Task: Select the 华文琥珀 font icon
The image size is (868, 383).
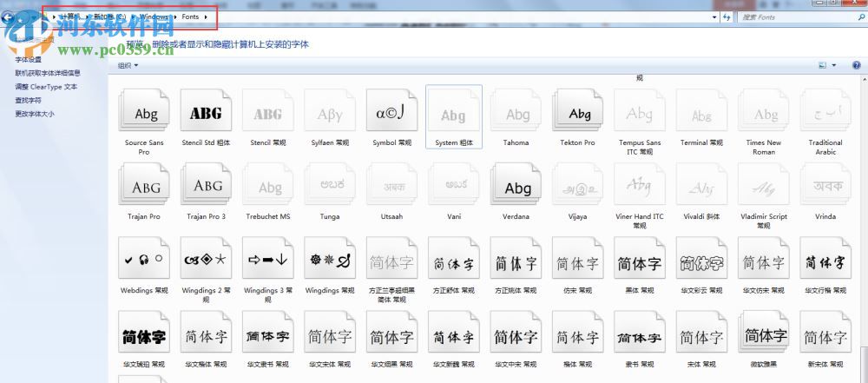Action: tap(144, 332)
